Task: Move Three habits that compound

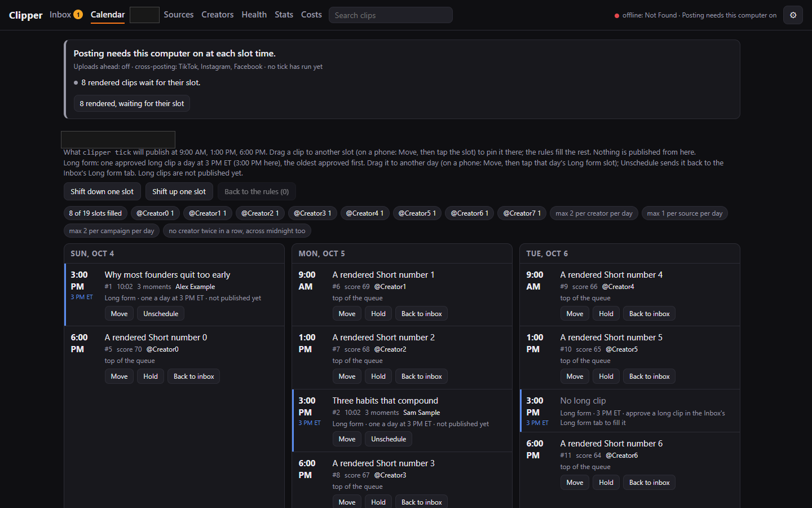Action: [347, 439]
